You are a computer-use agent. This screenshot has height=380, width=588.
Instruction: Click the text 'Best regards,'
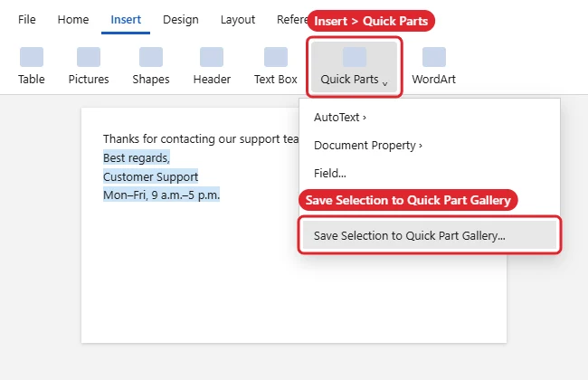(137, 158)
